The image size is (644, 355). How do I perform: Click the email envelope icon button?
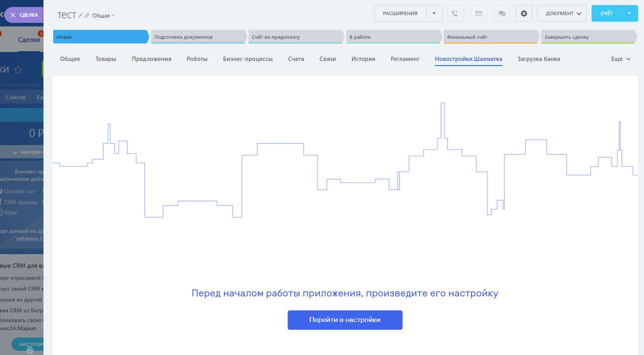point(479,14)
